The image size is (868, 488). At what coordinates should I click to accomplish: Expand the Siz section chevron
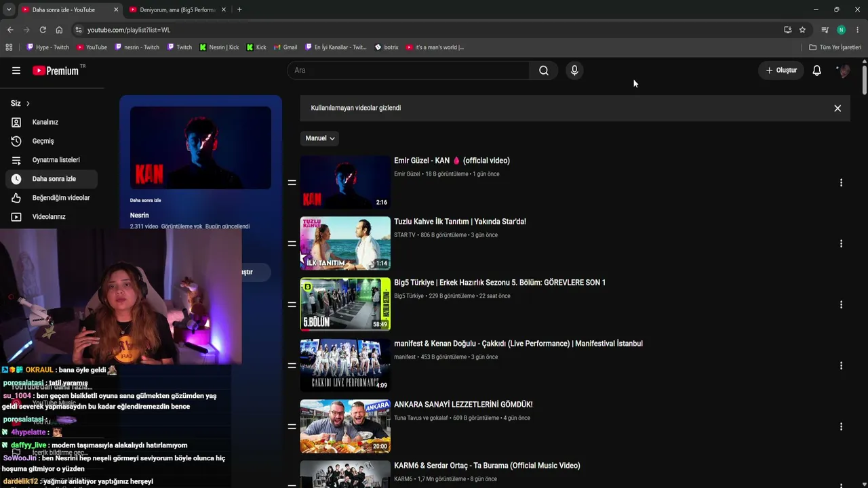pyautogui.click(x=28, y=104)
